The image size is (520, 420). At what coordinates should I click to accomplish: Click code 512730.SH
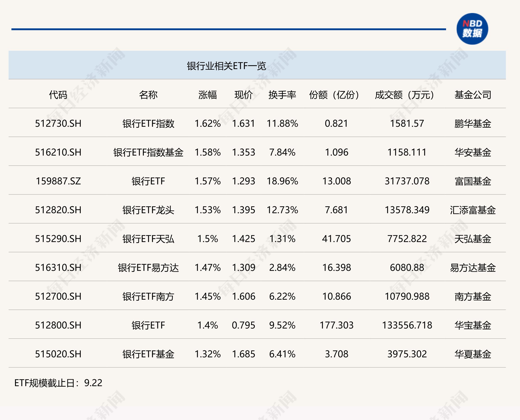click(58, 123)
